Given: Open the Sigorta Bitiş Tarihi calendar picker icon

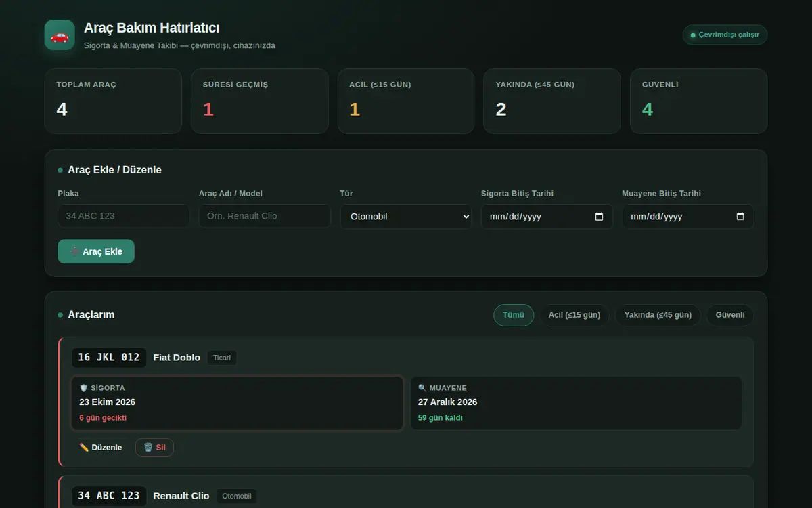Looking at the screenshot, I should click(599, 217).
